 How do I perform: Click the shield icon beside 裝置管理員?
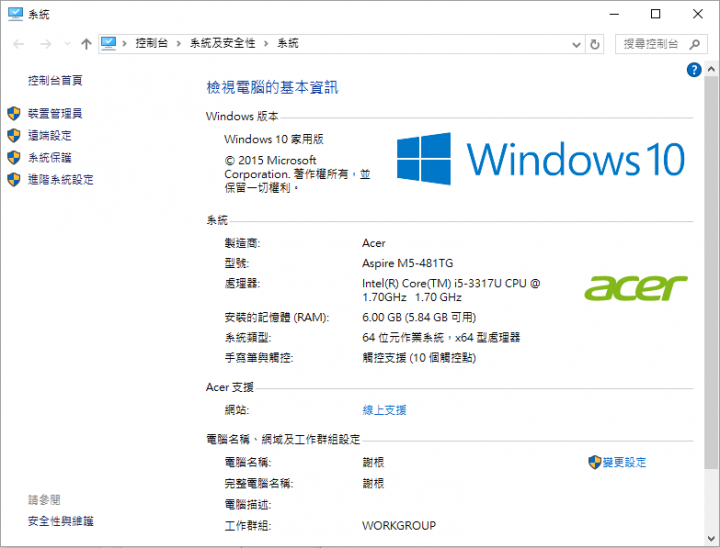[x=14, y=113]
